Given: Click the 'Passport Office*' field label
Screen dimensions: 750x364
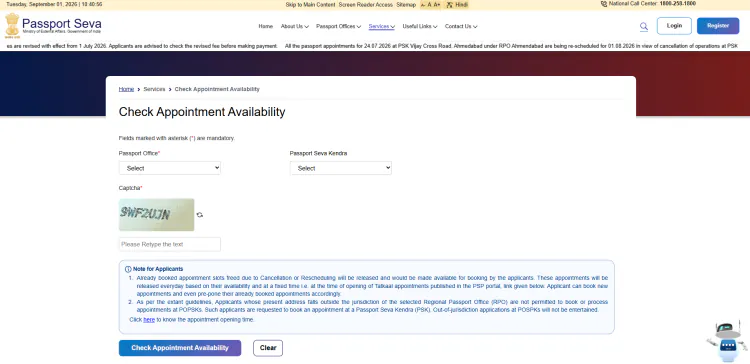Looking at the screenshot, I should (139, 154).
